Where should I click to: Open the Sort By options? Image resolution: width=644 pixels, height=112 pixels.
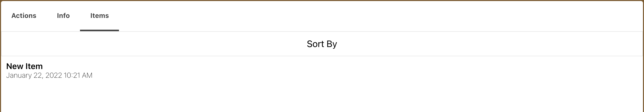[322, 44]
